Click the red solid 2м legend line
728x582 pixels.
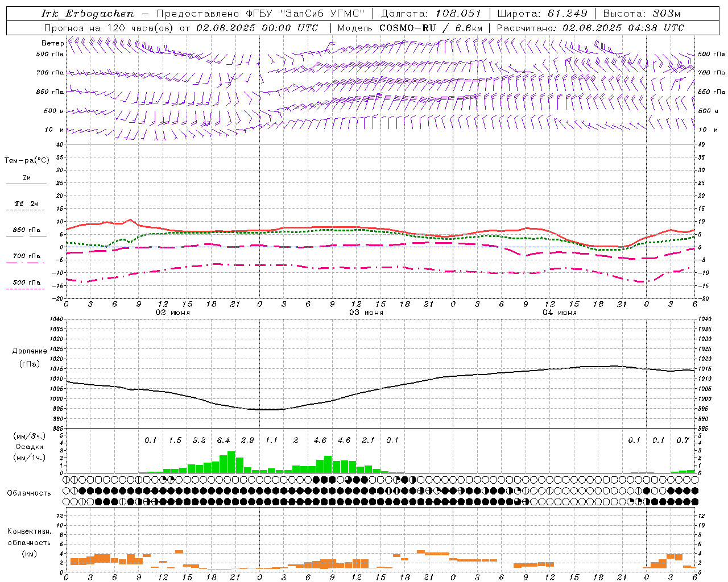coord(26,184)
